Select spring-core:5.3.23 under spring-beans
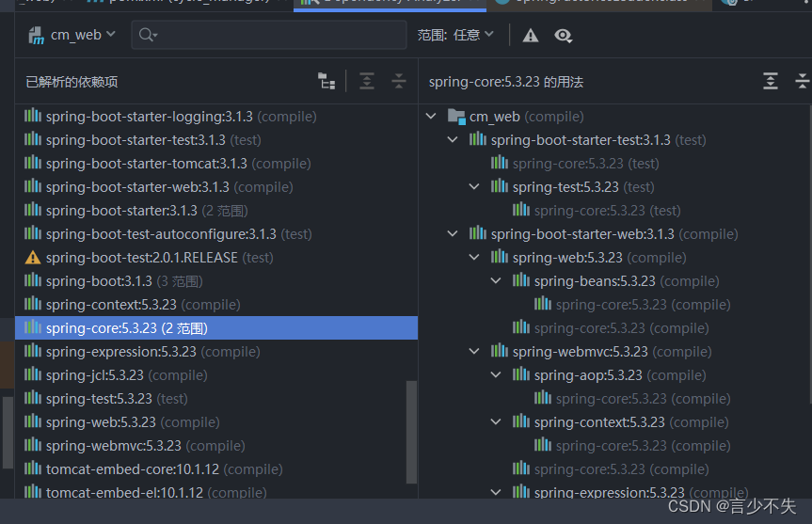812x524 pixels. point(643,305)
